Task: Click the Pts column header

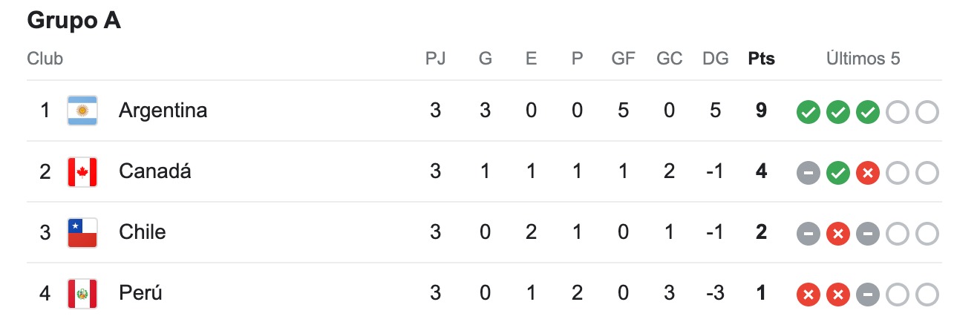Action: coord(761,59)
